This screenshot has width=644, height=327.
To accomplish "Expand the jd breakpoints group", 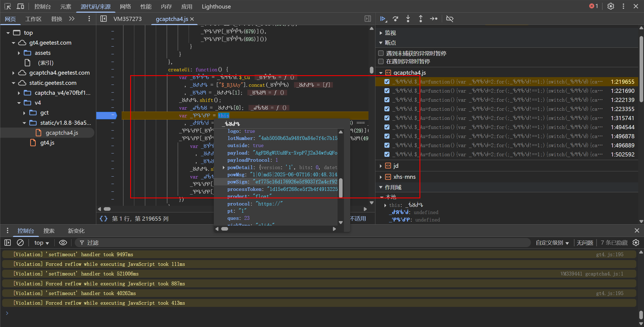I will click(381, 166).
